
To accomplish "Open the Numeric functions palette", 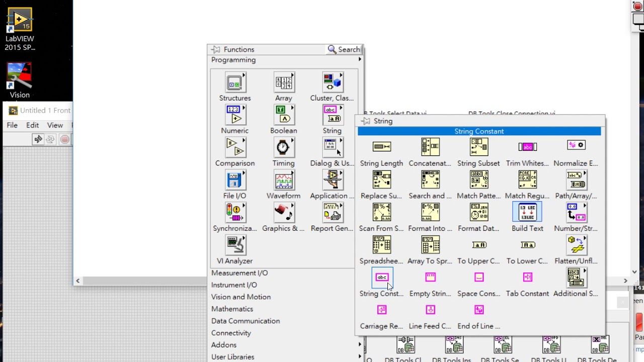I will pos(235,116).
